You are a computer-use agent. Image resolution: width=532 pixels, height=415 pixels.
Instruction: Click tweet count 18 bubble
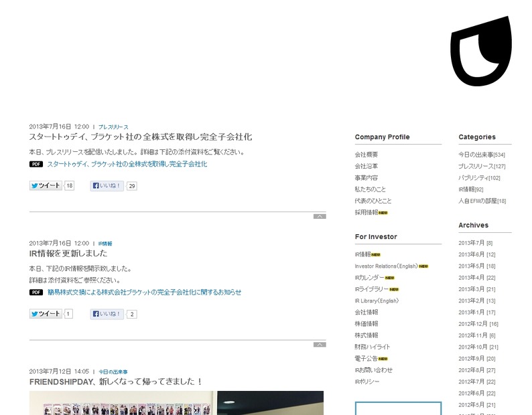pos(69,186)
